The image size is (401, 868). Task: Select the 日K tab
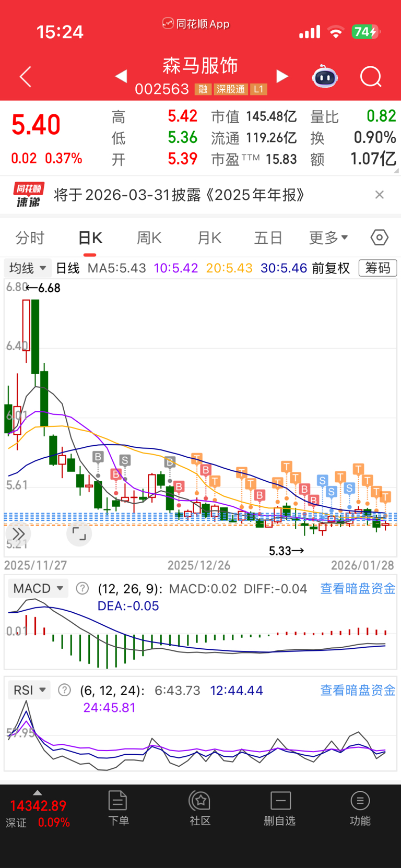(90, 238)
